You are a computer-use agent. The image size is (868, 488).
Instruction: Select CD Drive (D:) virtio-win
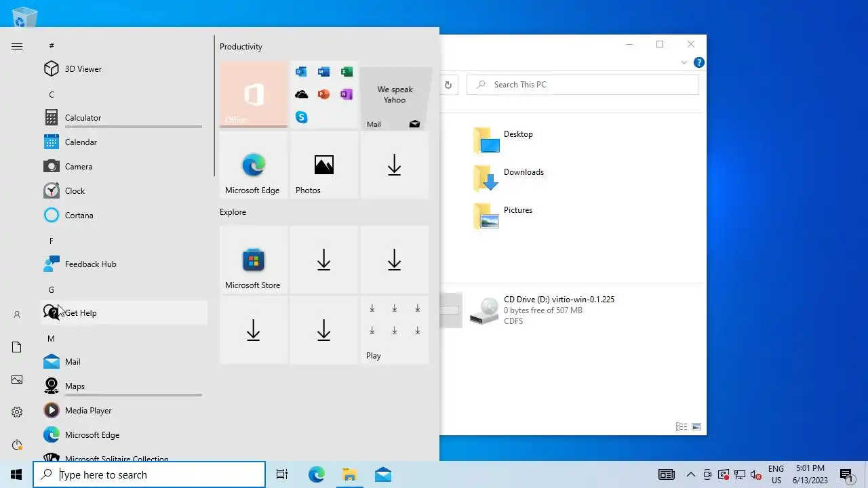[x=542, y=310]
